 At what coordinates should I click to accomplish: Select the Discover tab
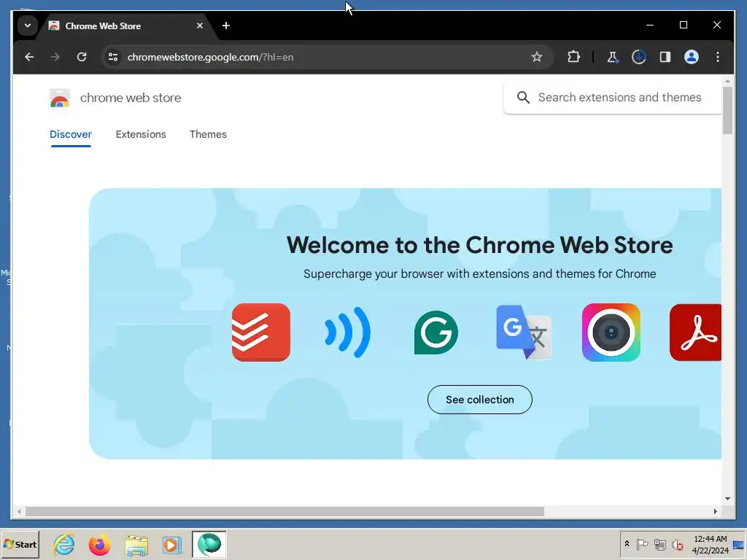coord(71,134)
